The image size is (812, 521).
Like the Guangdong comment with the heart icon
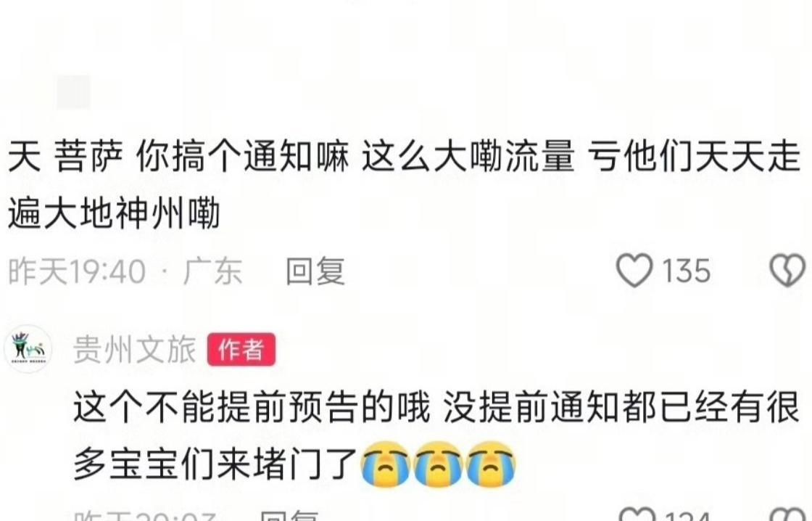pyautogui.click(x=634, y=270)
